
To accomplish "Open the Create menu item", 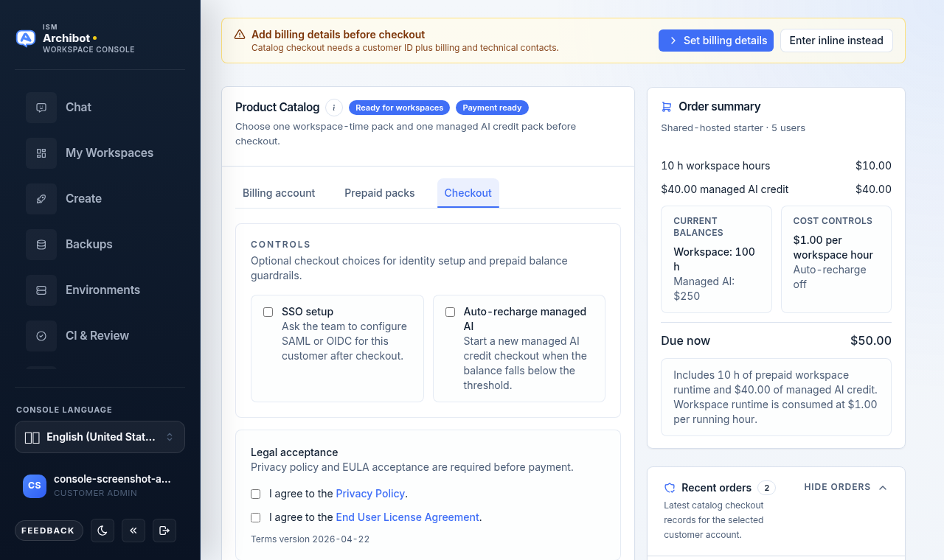I will [x=100, y=199].
